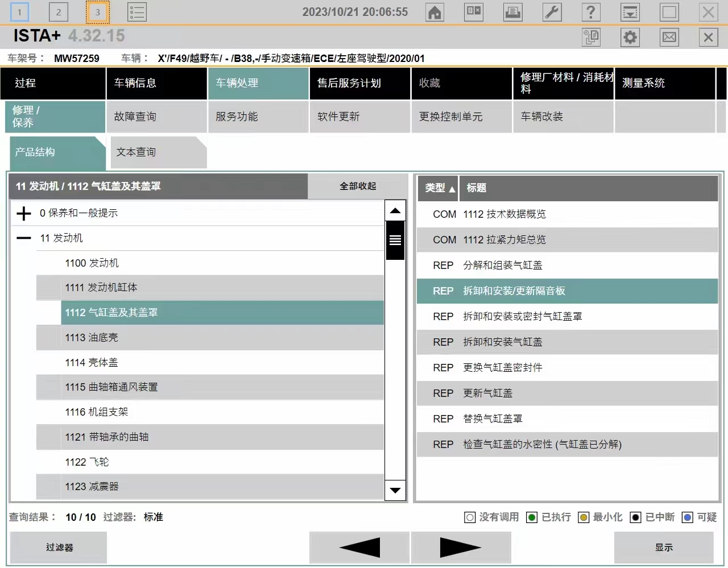The height and width of the screenshot is (568, 728).
Task: Open REP 检查气缸盖的水密性 entry
Action: click(x=568, y=445)
